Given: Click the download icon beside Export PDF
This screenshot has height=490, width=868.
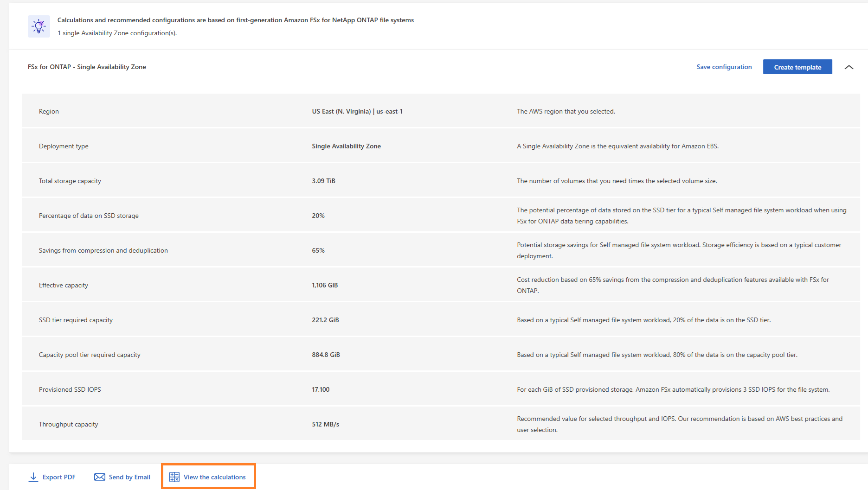Looking at the screenshot, I should pyautogui.click(x=33, y=477).
